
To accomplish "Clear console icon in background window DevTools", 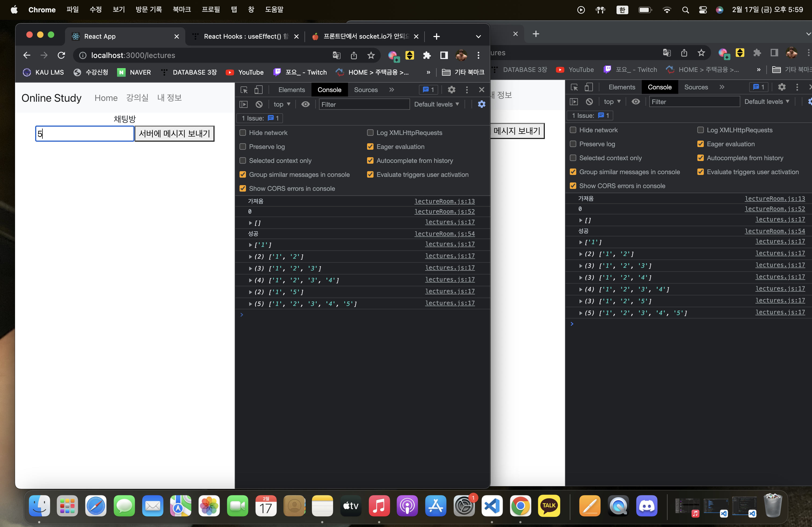I will [589, 102].
